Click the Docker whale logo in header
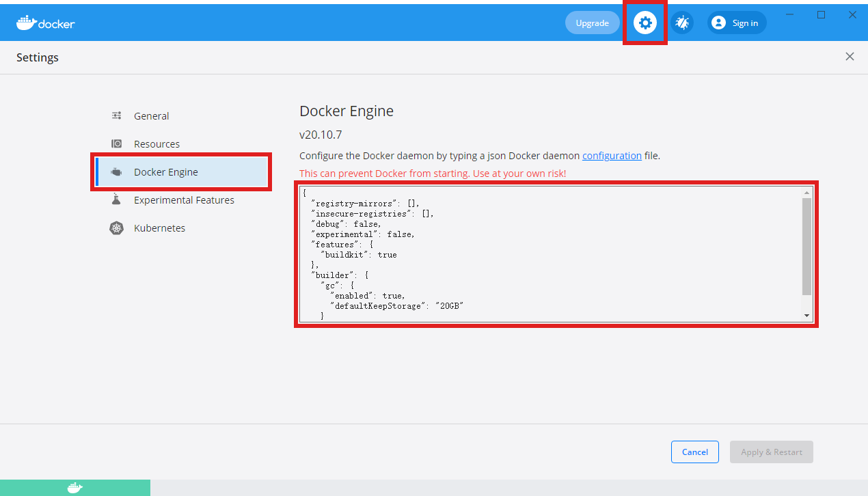Screen dimensions: 868x496 tap(46, 23)
